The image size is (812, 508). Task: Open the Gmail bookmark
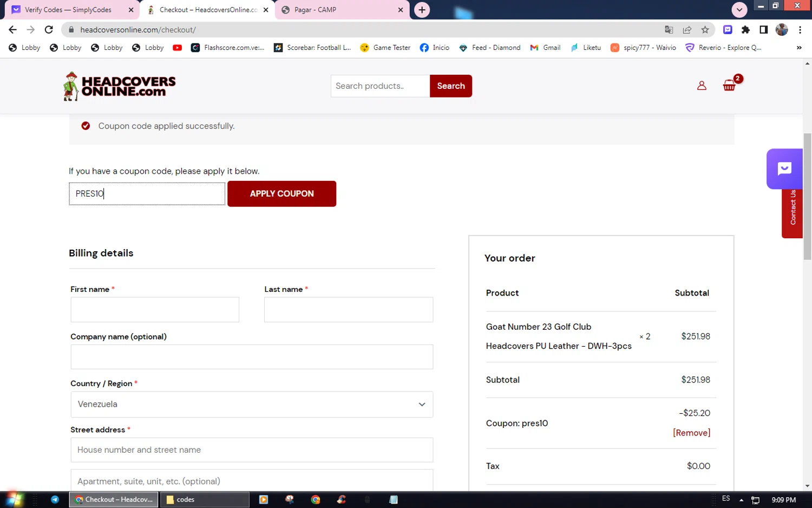545,48
